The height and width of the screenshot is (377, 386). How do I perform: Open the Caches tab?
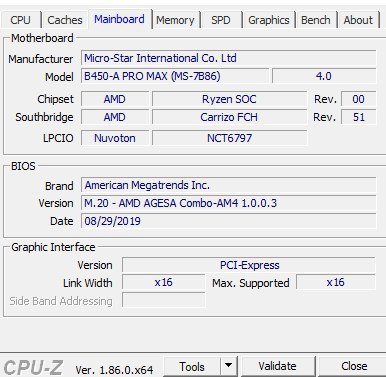click(x=65, y=20)
